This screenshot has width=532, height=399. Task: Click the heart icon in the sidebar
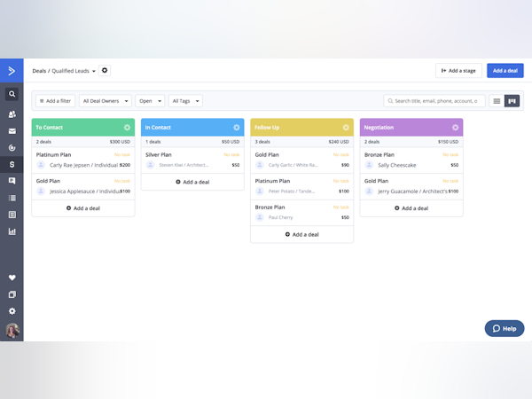coord(12,278)
